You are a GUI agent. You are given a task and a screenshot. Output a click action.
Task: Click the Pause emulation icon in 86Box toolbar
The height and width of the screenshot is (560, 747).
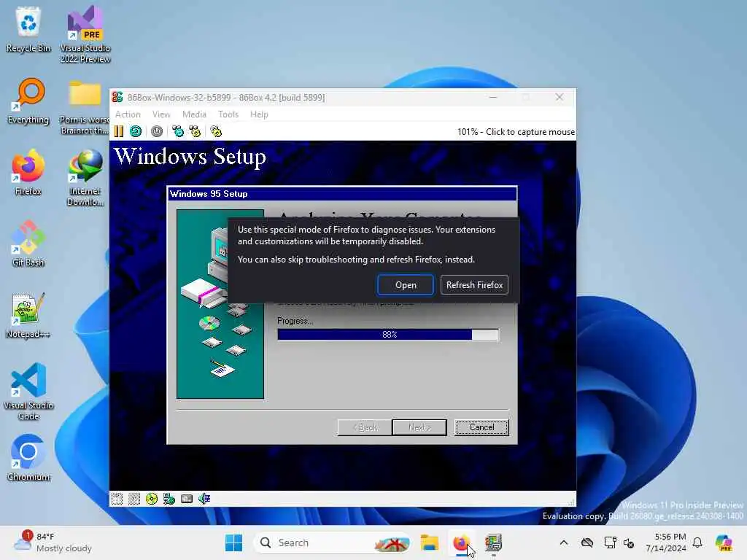coord(119,131)
